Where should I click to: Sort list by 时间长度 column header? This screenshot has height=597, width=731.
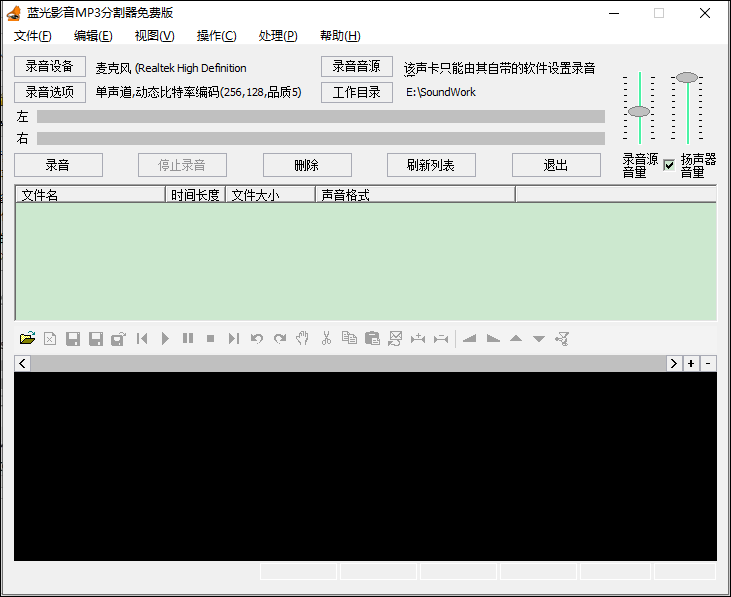coord(195,195)
